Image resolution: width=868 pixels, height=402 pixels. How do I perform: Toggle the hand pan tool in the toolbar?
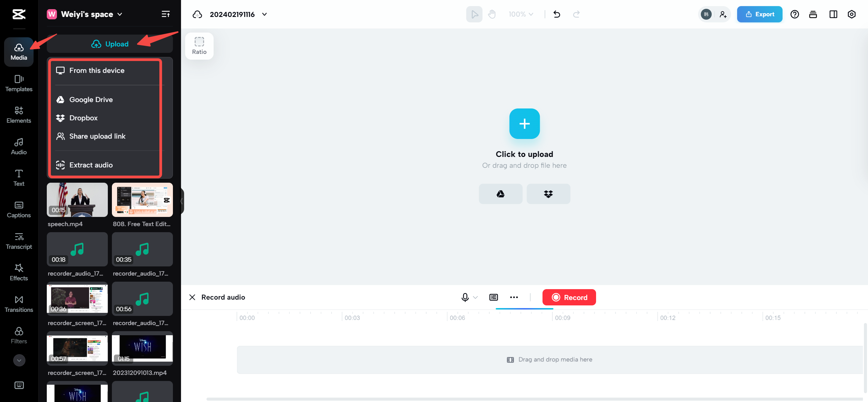pos(492,14)
